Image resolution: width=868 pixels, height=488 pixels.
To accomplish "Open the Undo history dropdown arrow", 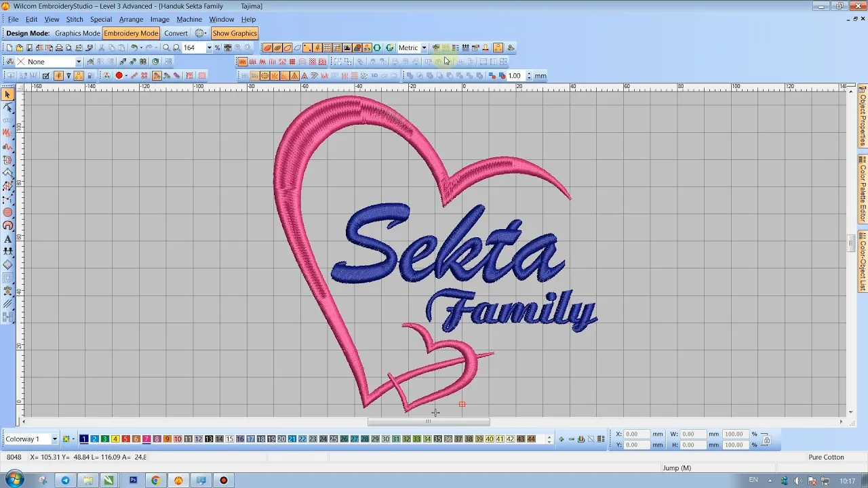I will (141, 47).
